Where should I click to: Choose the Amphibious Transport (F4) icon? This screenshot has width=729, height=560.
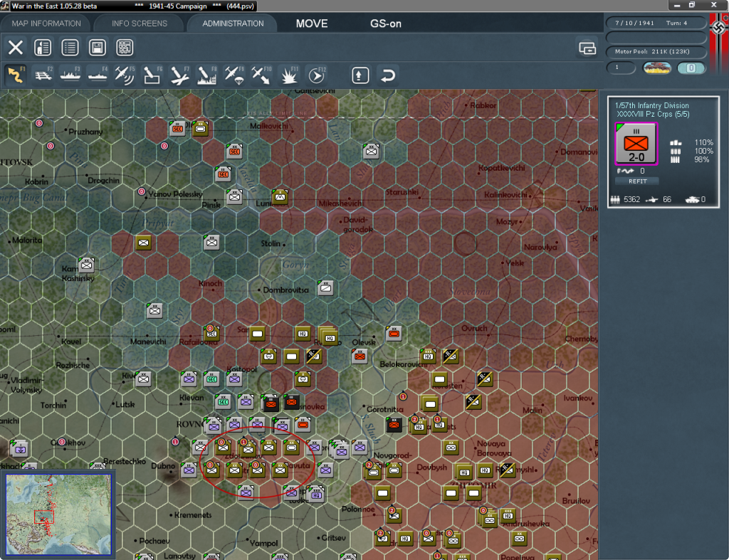(x=98, y=75)
